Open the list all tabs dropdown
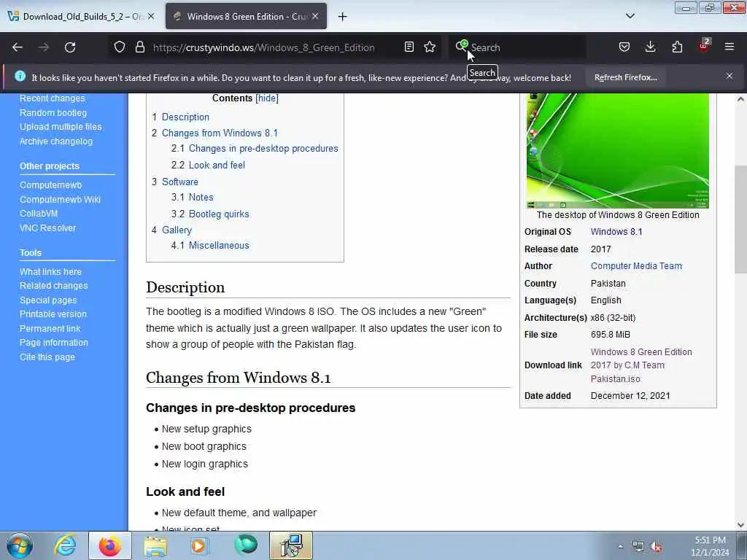Viewport: 747px width, 560px height. [x=630, y=16]
